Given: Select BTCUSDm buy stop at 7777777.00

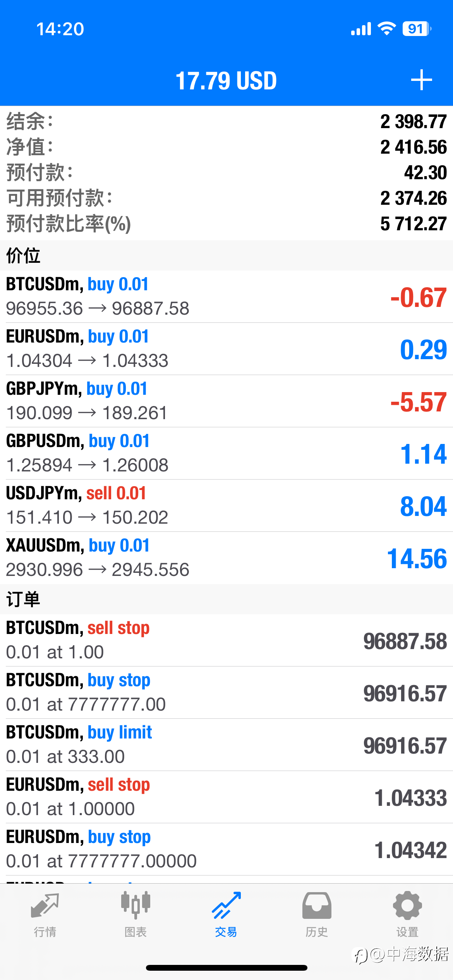Looking at the screenshot, I should (226, 692).
